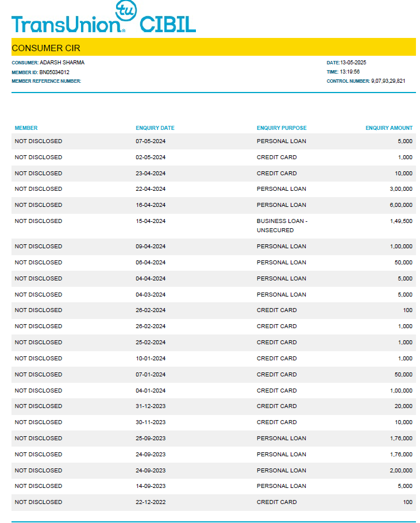Screen dimensions: 420x523
Task: Select enquiry date 04-03-2024
Action: pyautogui.click(x=151, y=294)
